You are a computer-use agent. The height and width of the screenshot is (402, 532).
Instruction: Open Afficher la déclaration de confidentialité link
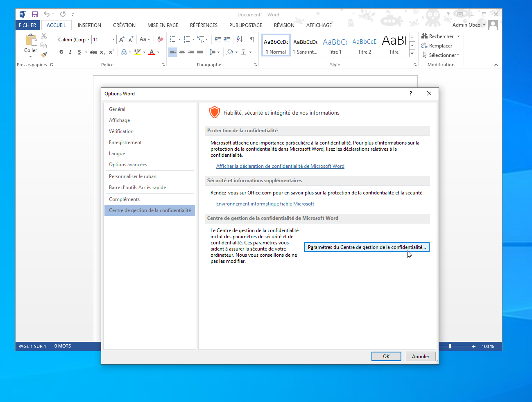(x=280, y=166)
